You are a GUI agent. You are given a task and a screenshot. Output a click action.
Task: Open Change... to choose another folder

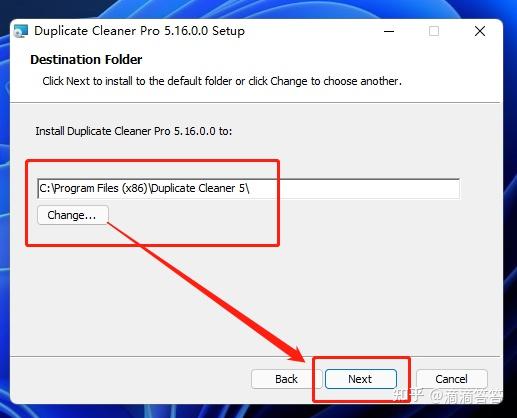[72, 215]
